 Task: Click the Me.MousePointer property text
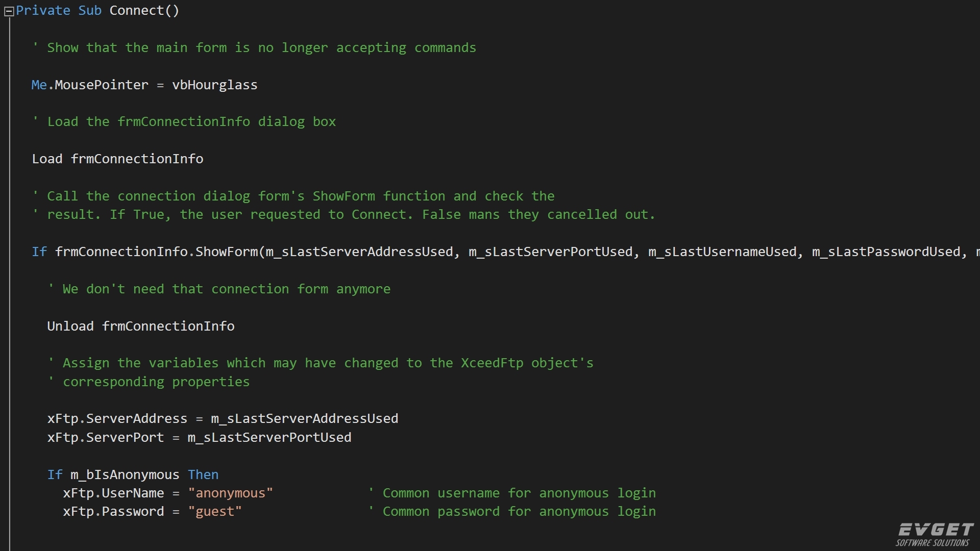point(90,85)
